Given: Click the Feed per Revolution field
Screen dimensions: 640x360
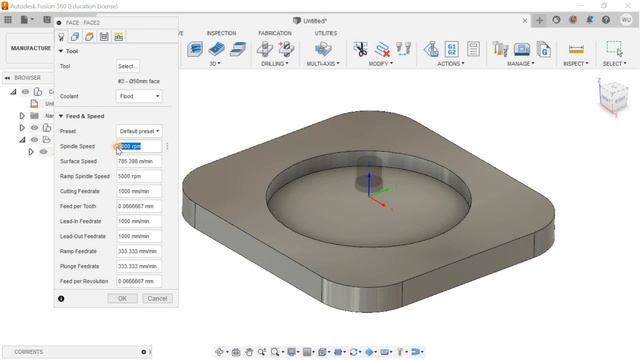Looking at the screenshot, I should tap(139, 282).
